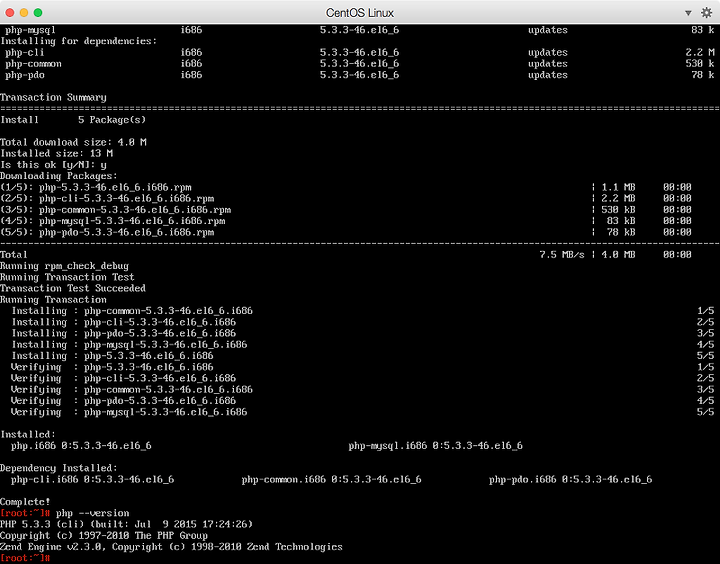The width and height of the screenshot is (720, 564).
Task: Click the 'php --version' command text
Action: [92, 513]
